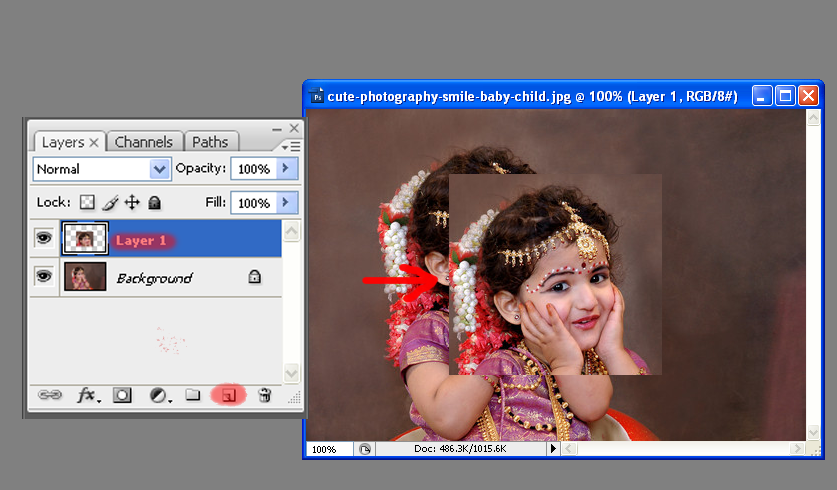Switch to the Paths tab
Screen dimensions: 837x490
click(210, 142)
